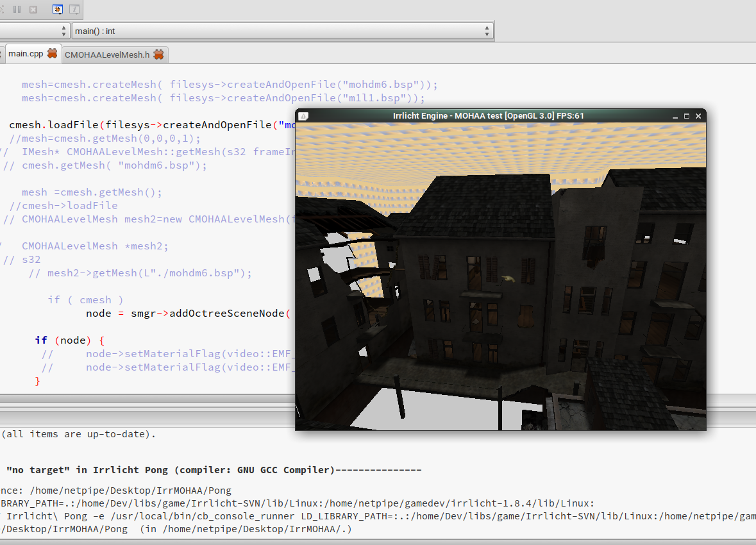Switch to the main.cpp editor tab
The width and height of the screenshot is (756, 545).
click(x=26, y=53)
